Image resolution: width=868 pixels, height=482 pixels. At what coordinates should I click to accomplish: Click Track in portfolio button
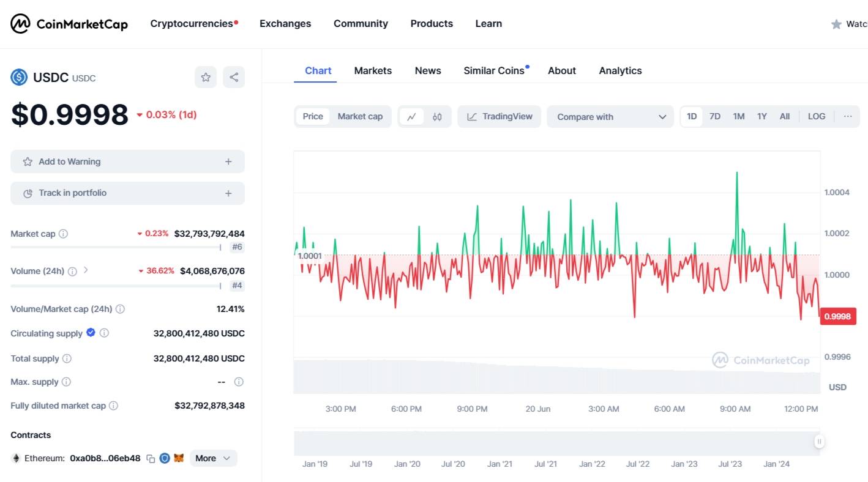[127, 193]
